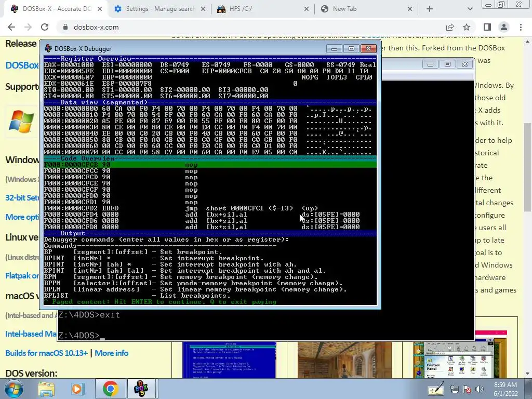The width and height of the screenshot is (532, 399).
Task: Open Builds for macOS 10.13+ link
Action: 46,353
